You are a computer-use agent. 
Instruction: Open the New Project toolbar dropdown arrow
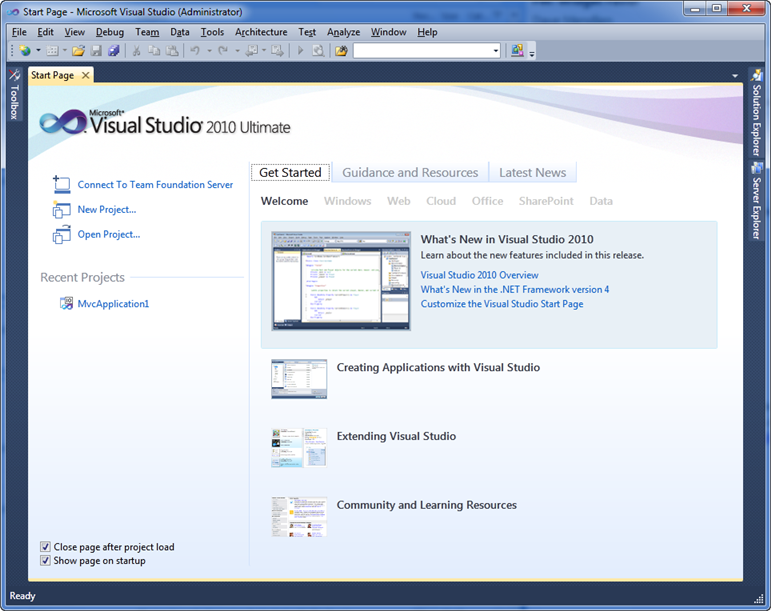coord(38,50)
